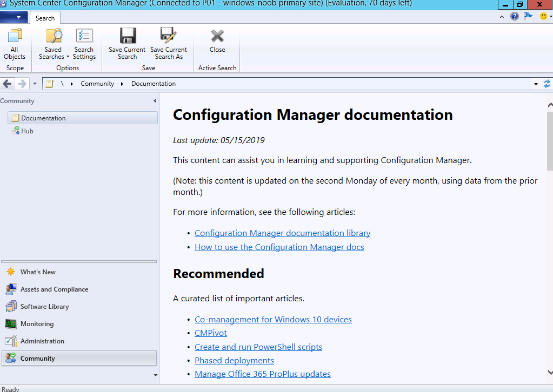Screen dimensions: 553x392
Task: Select the Hub node
Action: 22,131
